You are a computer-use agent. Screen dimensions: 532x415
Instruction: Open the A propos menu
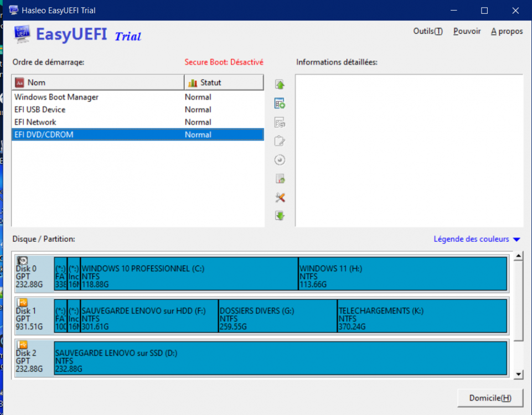tap(507, 32)
